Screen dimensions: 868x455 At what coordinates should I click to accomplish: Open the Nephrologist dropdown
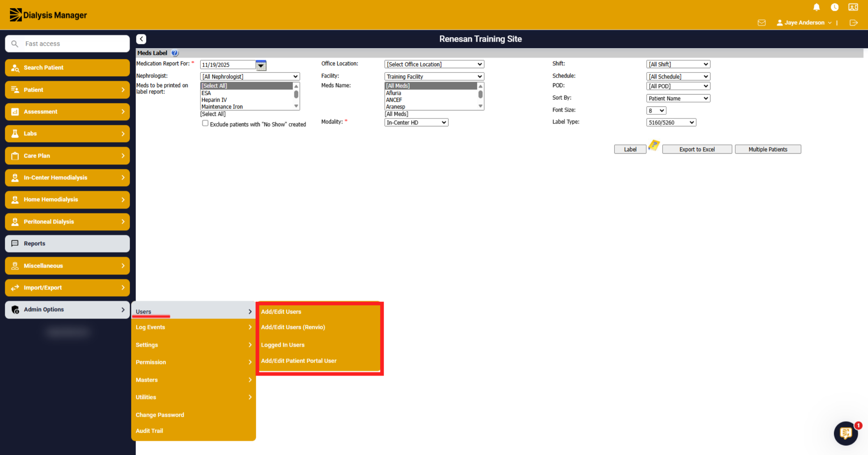[x=250, y=76]
